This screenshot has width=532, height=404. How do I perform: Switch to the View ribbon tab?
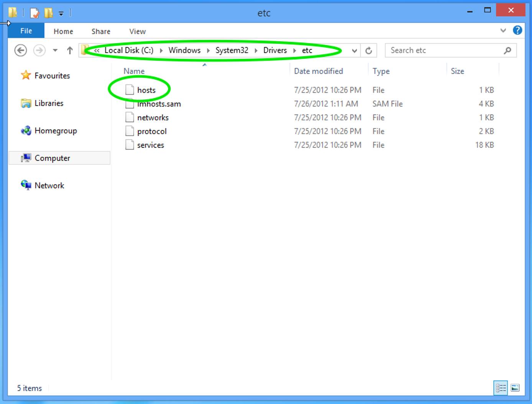click(137, 31)
